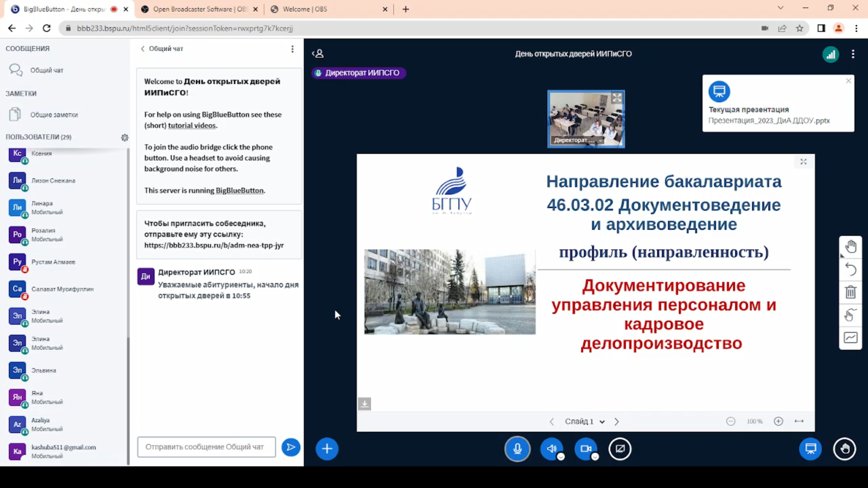Click the zoom in plus control
868x488 pixels.
click(x=778, y=421)
